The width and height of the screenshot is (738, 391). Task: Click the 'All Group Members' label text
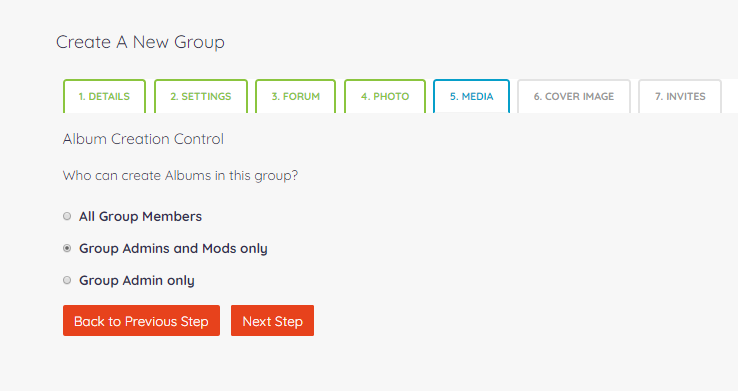pos(140,216)
